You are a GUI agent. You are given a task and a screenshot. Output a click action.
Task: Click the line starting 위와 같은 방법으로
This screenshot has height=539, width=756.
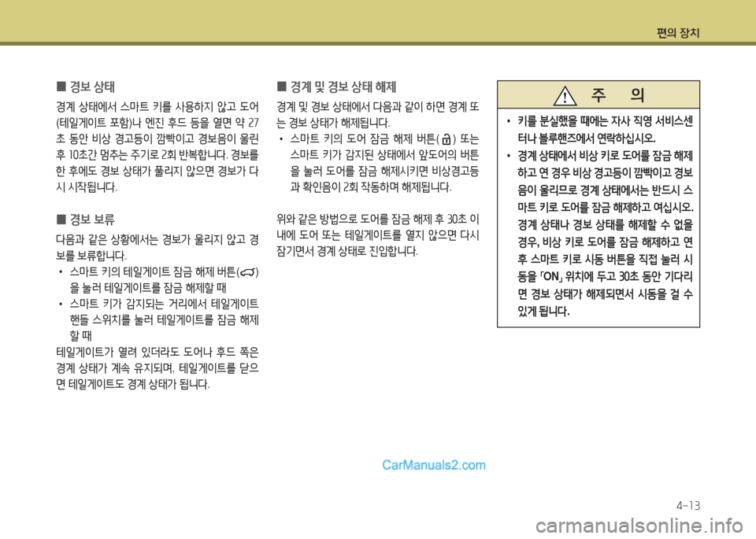(378, 220)
